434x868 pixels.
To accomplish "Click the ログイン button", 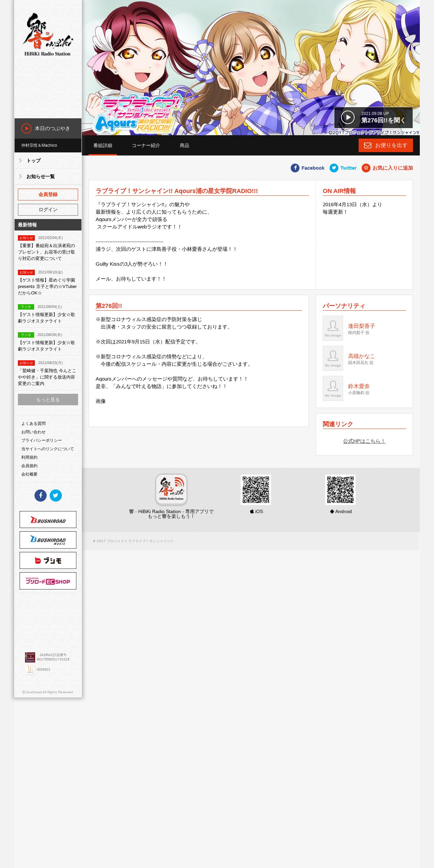I will click(48, 210).
